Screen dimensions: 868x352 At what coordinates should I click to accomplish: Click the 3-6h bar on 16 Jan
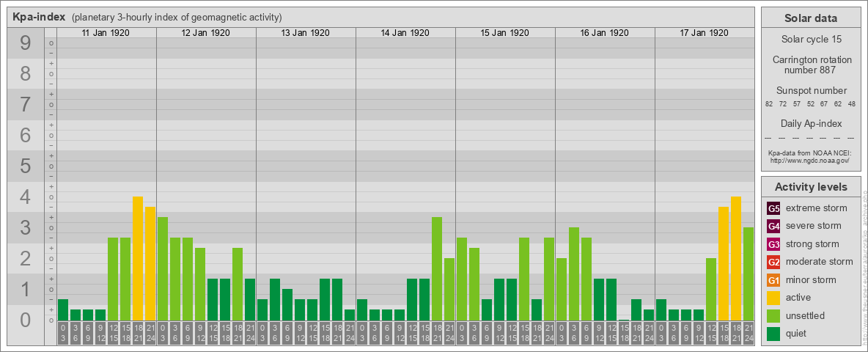pos(574,274)
